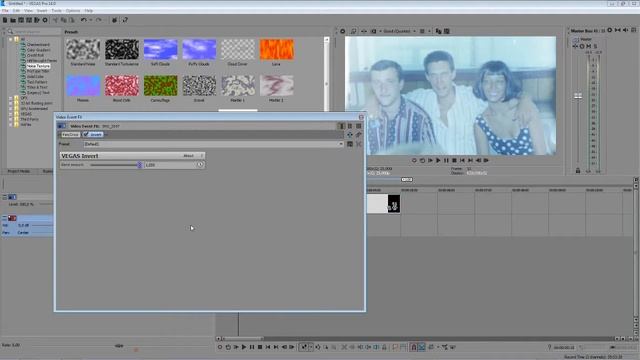Click the Master Bus settings gear icon
Image resolution: width=640 pixels, height=360 pixels.
(x=610, y=30)
